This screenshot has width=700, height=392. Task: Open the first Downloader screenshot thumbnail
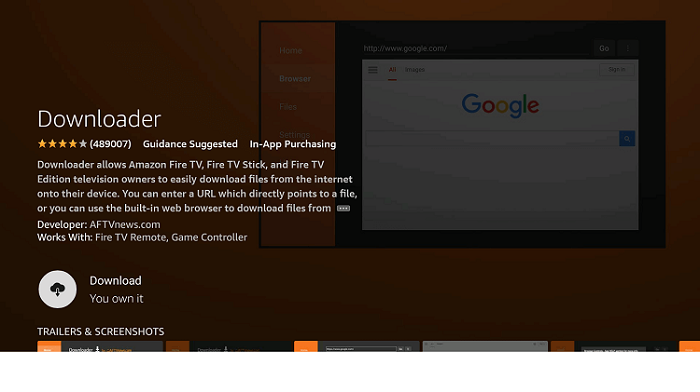(100, 346)
